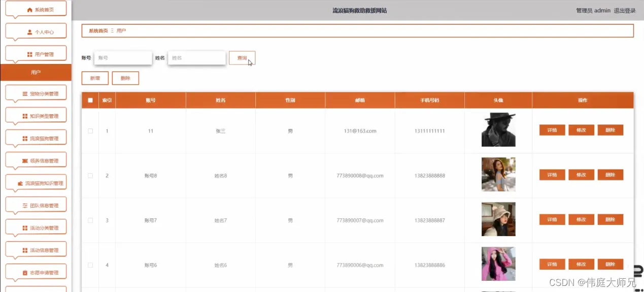
Task: Click the grid icon beside 用户管理
Action: (29, 54)
